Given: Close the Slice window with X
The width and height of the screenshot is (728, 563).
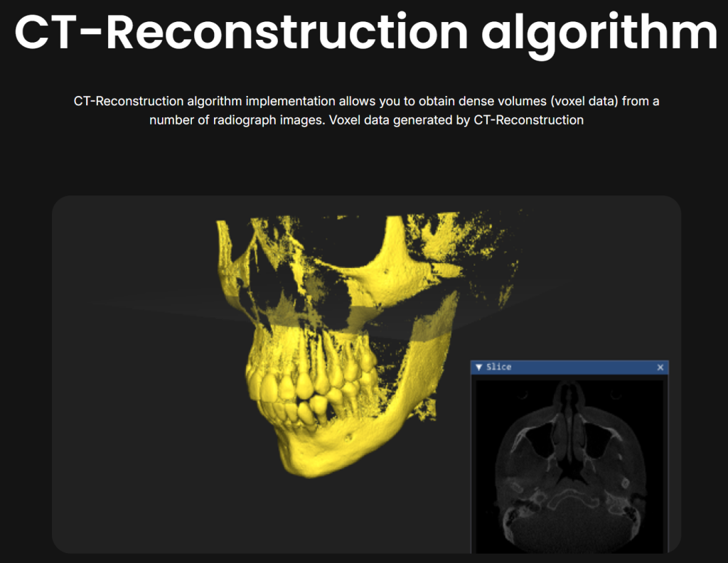Looking at the screenshot, I should point(660,368).
